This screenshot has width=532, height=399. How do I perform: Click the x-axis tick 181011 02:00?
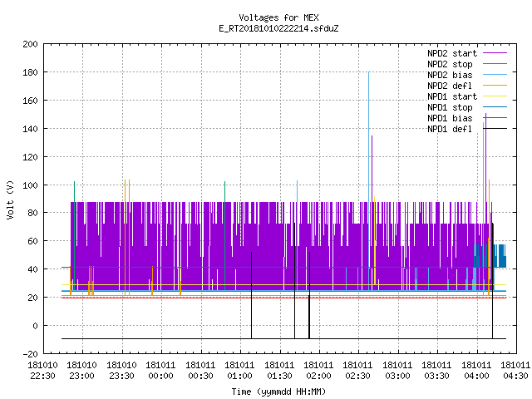(318, 371)
